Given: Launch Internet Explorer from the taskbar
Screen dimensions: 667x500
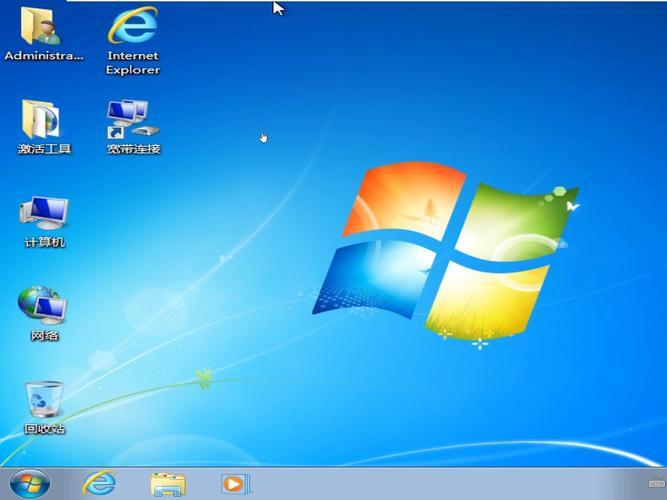Looking at the screenshot, I should (100, 483).
